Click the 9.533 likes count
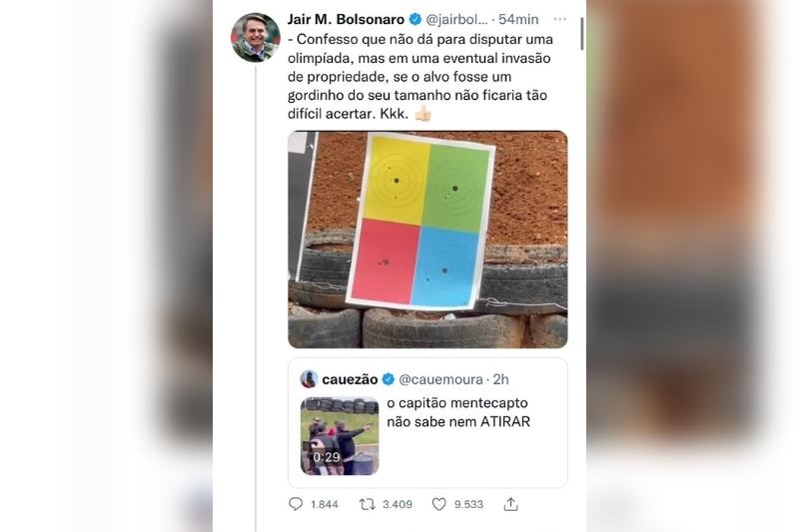This screenshot has height=532, width=799. (468, 504)
